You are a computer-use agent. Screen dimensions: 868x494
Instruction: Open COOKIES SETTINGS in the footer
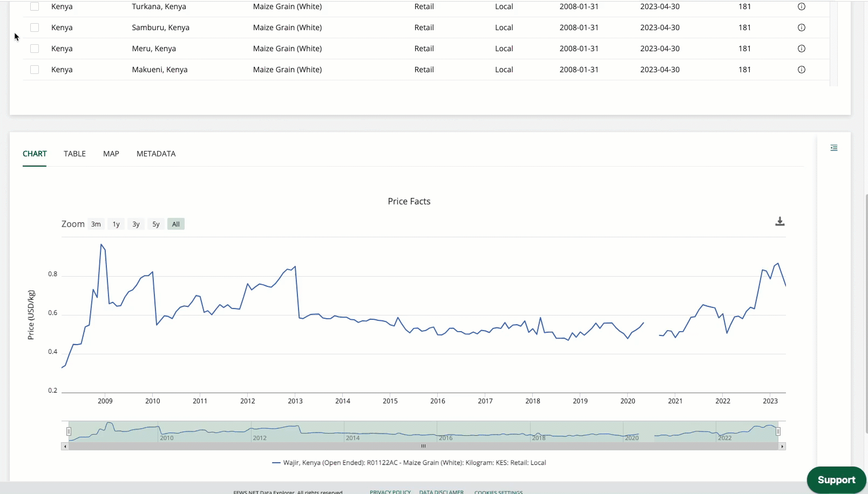pyautogui.click(x=498, y=491)
